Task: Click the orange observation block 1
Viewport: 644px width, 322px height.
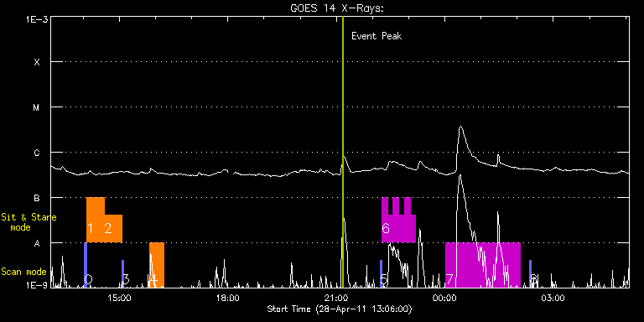Action: pos(96,220)
